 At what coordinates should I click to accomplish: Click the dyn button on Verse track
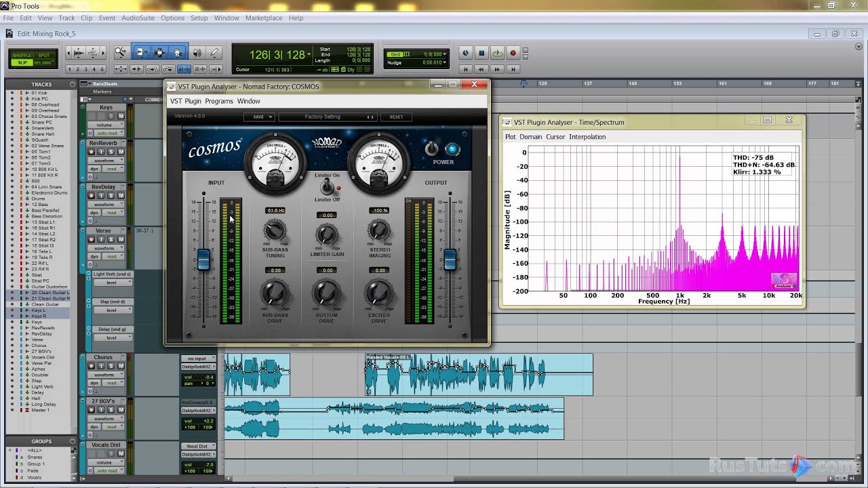(x=94, y=257)
